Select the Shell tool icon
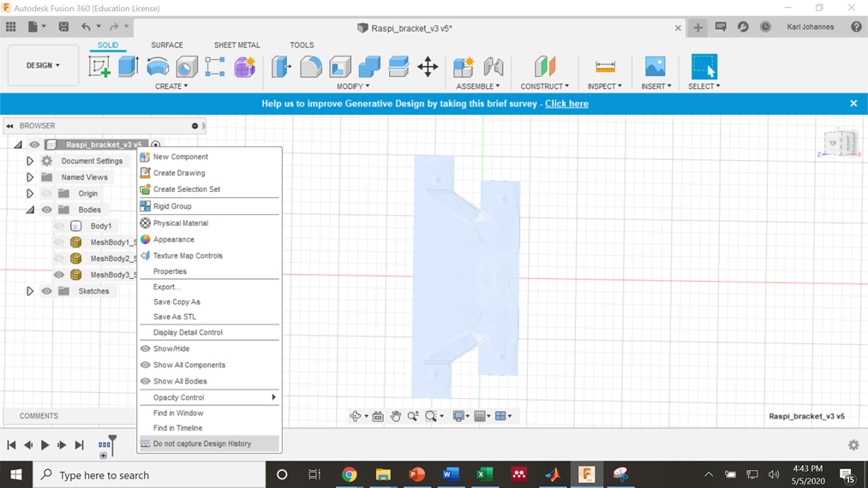 (x=340, y=67)
